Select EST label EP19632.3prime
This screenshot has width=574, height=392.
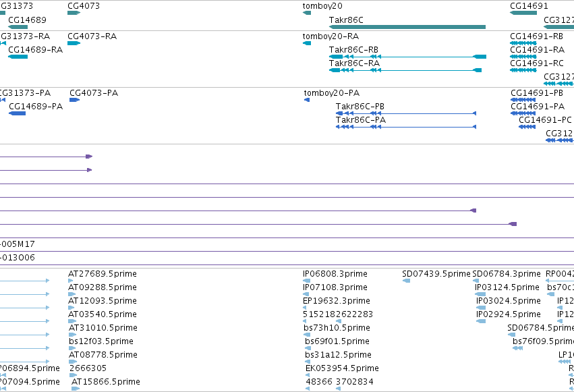coord(337,301)
